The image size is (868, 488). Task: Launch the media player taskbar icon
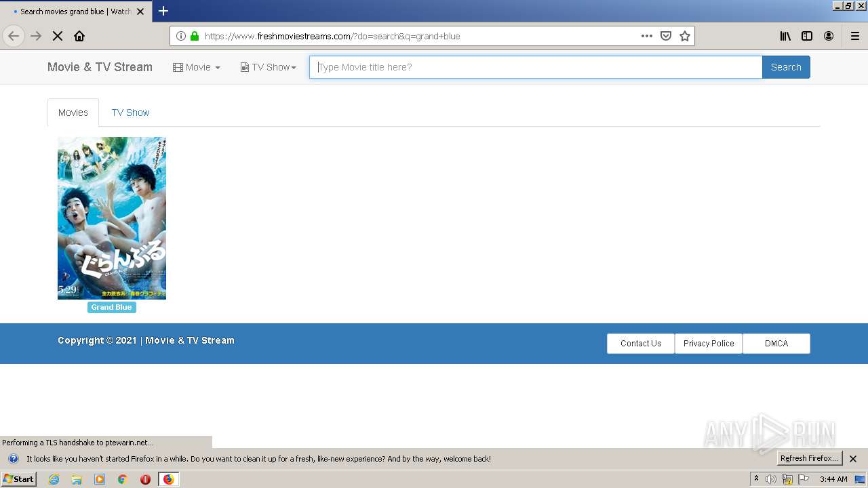point(100,479)
